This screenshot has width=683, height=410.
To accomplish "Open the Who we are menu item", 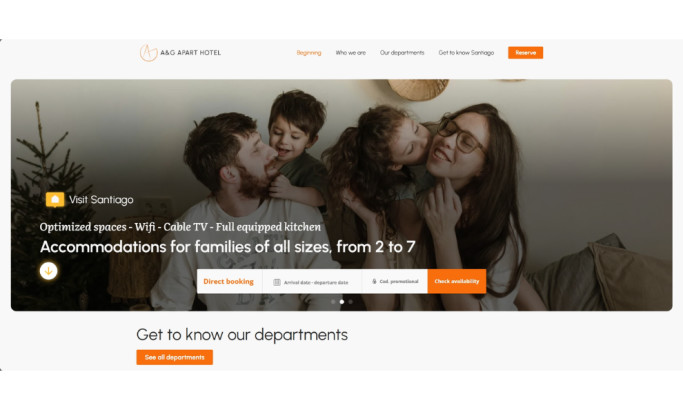I will click(x=351, y=53).
